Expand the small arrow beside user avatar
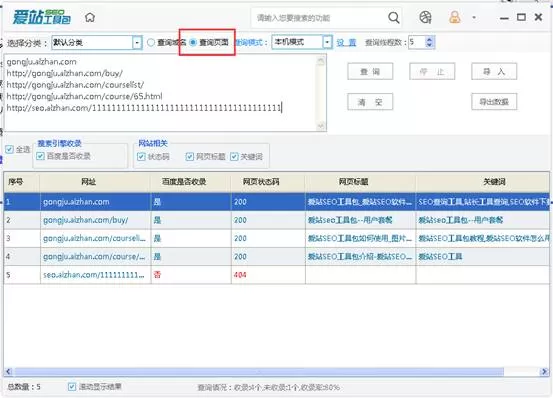Screen dimensions: 553x398 (x=474, y=17)
